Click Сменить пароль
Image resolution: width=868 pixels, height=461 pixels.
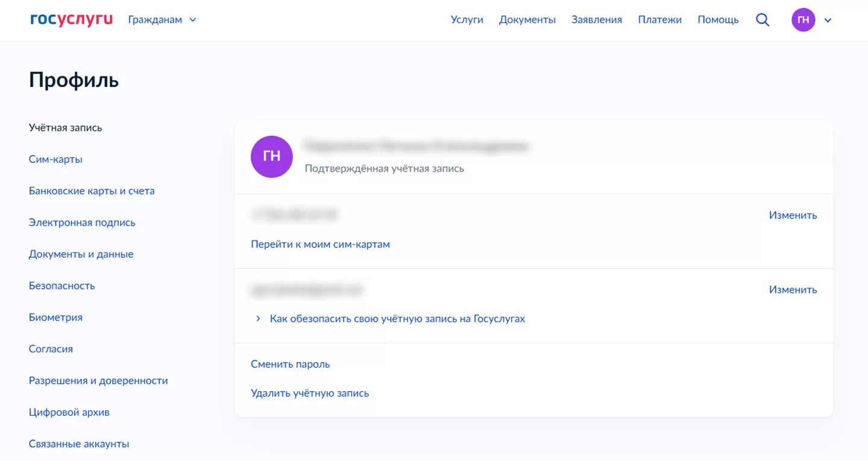click(290, 364)
